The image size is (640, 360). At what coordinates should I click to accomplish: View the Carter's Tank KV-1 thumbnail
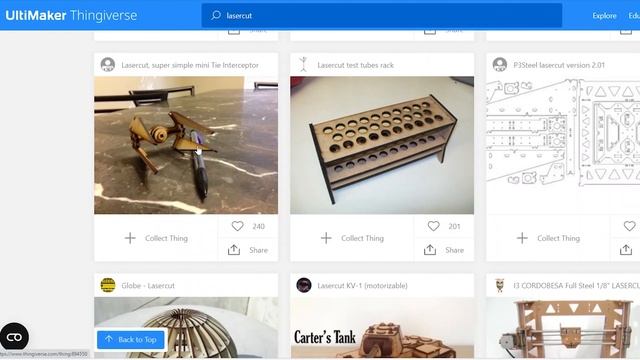(382, 328)
